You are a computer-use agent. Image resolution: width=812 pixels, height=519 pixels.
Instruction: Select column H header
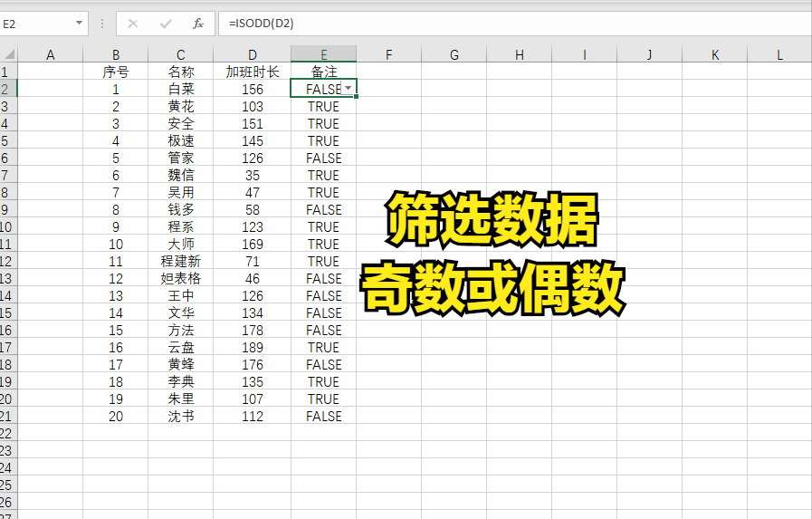coord(520,54)
